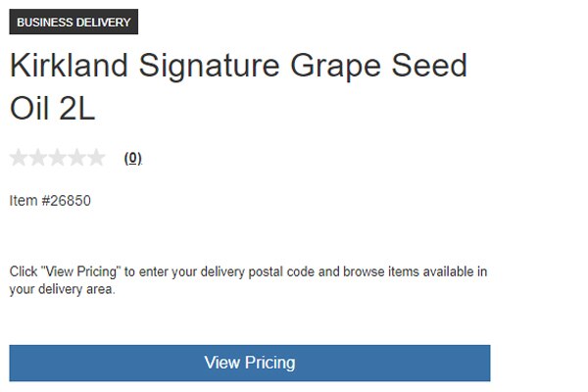Click the word Kirkland in the title

click(69, 66)
